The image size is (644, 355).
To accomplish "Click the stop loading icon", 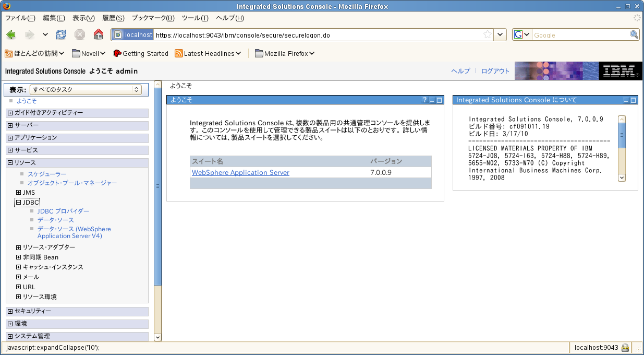I will point(80,35).
